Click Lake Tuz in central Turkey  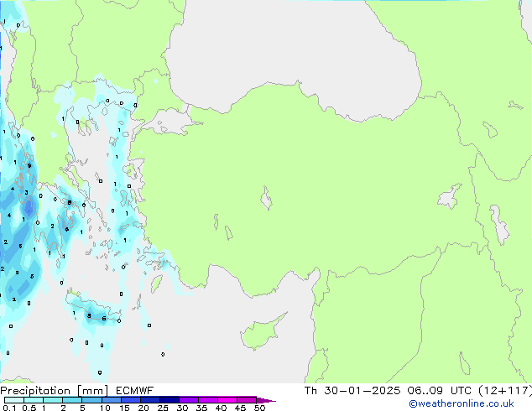(x=267, y=200)
